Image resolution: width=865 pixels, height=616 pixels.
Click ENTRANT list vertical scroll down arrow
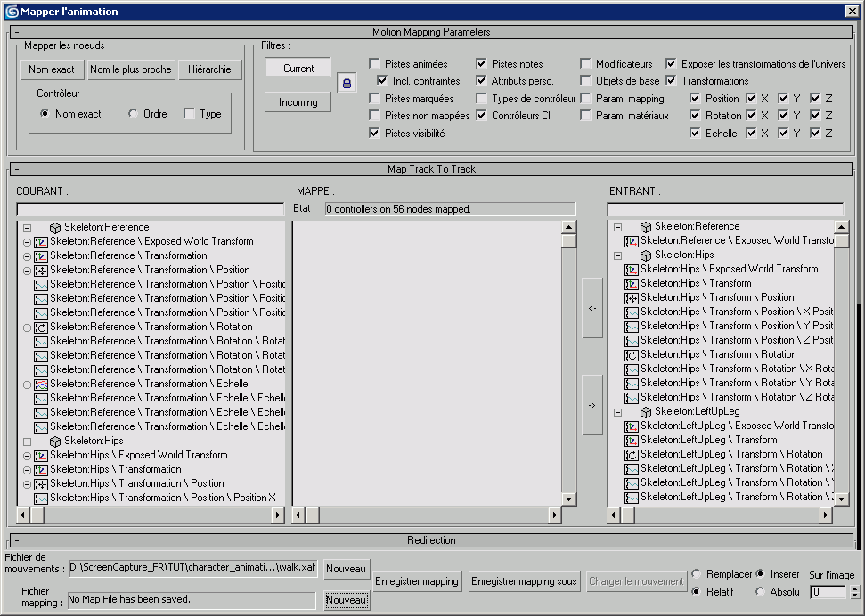tap(841, 498)
